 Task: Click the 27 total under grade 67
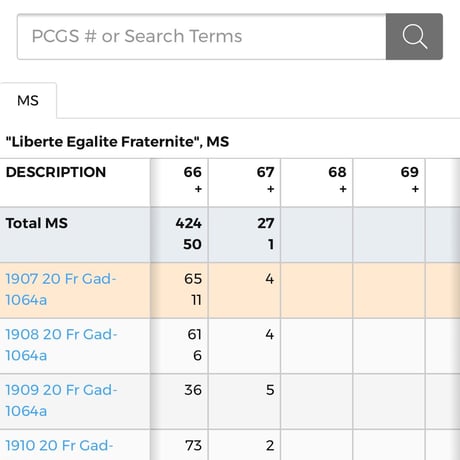(266, 223)
